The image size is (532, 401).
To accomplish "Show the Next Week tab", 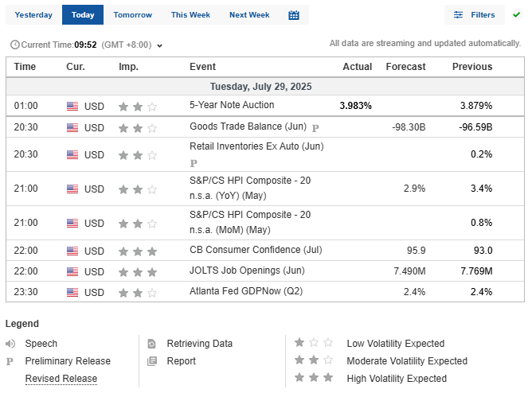I will [249, 15].
